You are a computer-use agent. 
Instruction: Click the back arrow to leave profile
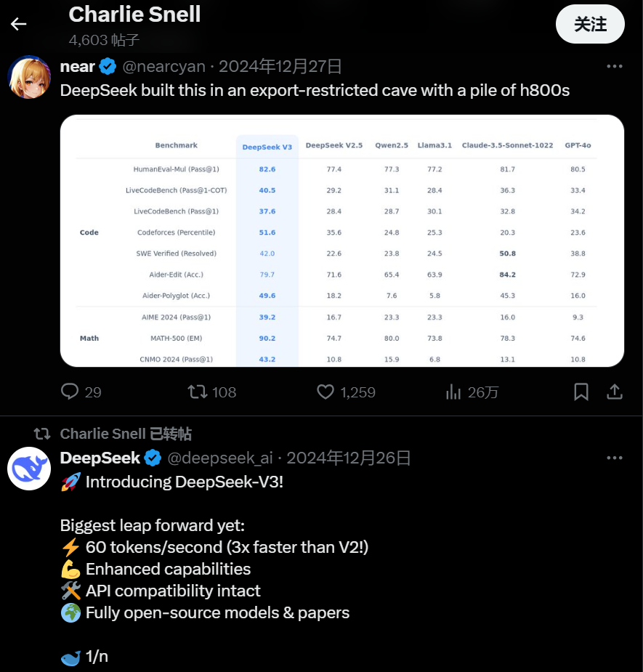pyautogui.click(x=17, y=24)
